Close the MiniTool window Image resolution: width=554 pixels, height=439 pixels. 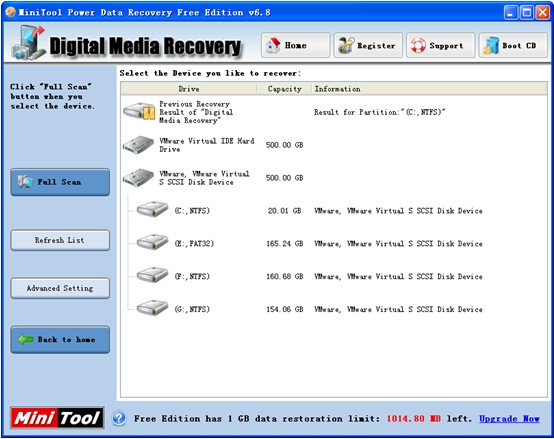[x=543, y=13]
